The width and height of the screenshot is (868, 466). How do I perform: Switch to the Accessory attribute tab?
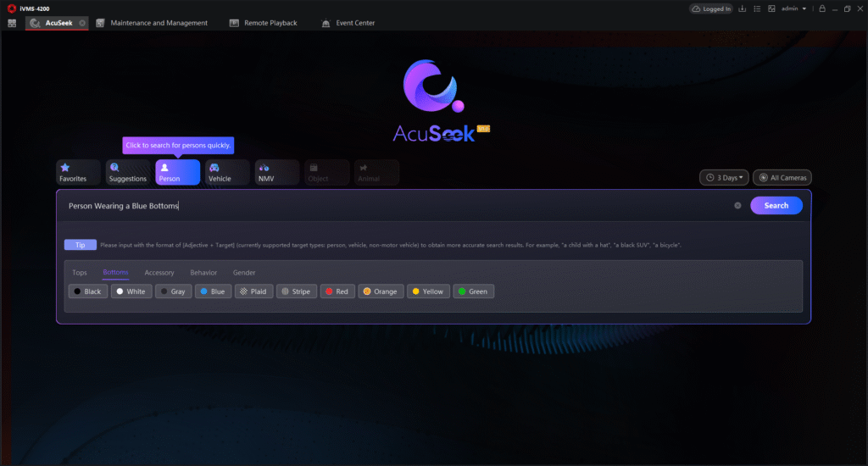click(159, 273)
